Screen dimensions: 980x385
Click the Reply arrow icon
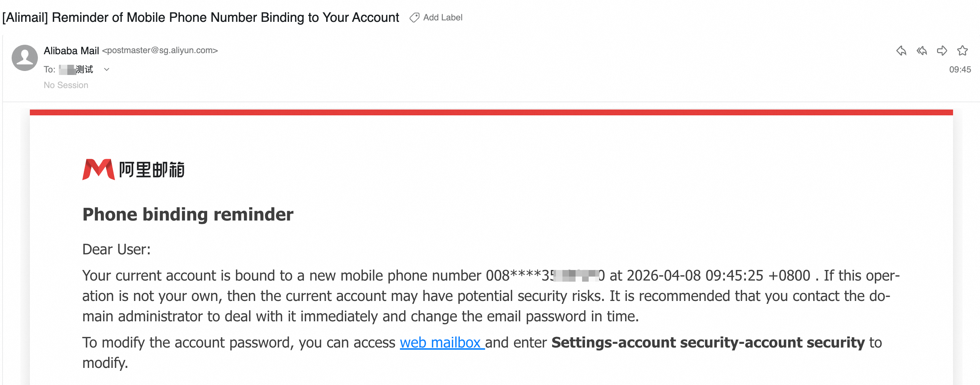pos(901,51)
